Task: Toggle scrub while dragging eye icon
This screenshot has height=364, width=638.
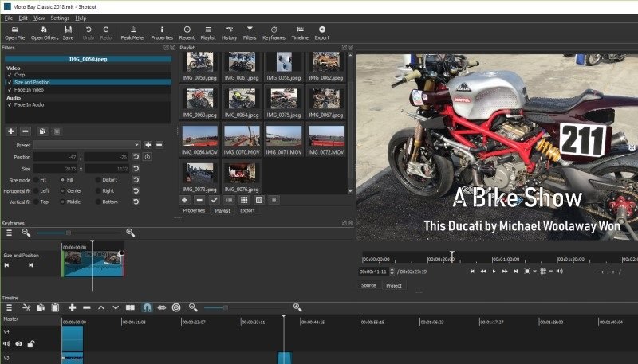Action: [162, 307]
